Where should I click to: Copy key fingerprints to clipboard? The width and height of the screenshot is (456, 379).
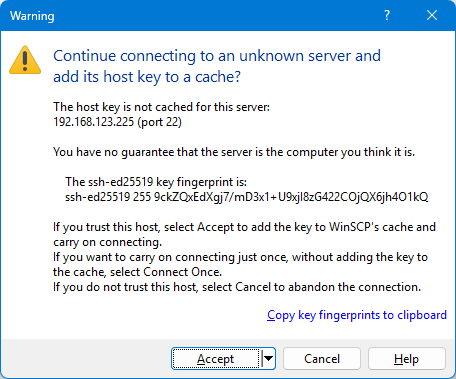[357, 315]
